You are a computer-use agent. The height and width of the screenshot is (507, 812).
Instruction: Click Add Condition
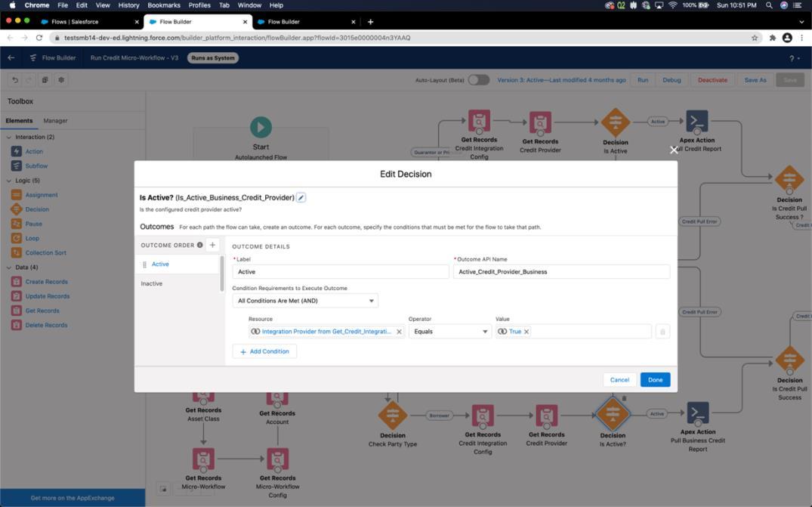coord(264,351)
